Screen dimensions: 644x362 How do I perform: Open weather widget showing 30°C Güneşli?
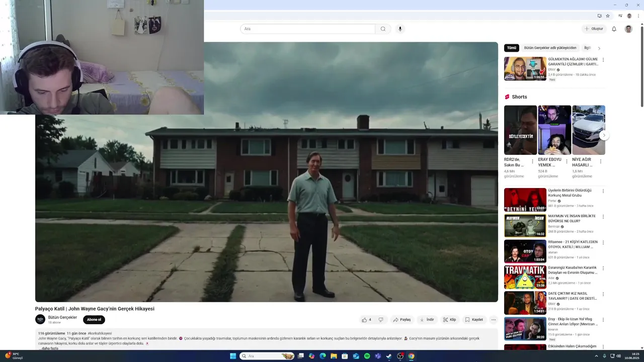tap(14, 356)
